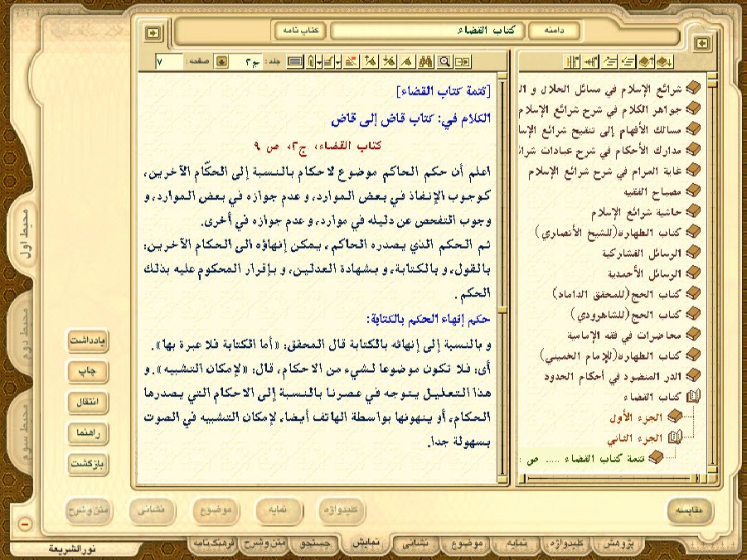Click the book icon beside مصباح الفقيه
Screen dimensions: 747x560
[x=692, y=191]
